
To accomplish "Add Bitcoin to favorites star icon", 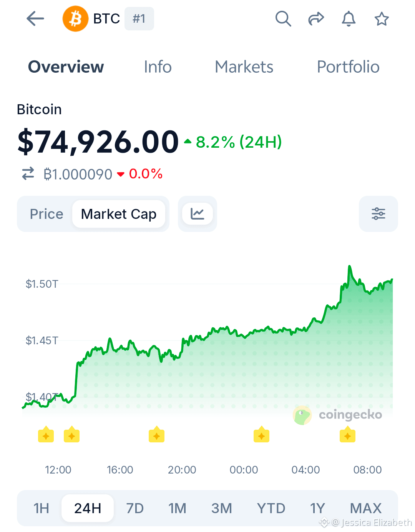I will click(x=382, y=18).
